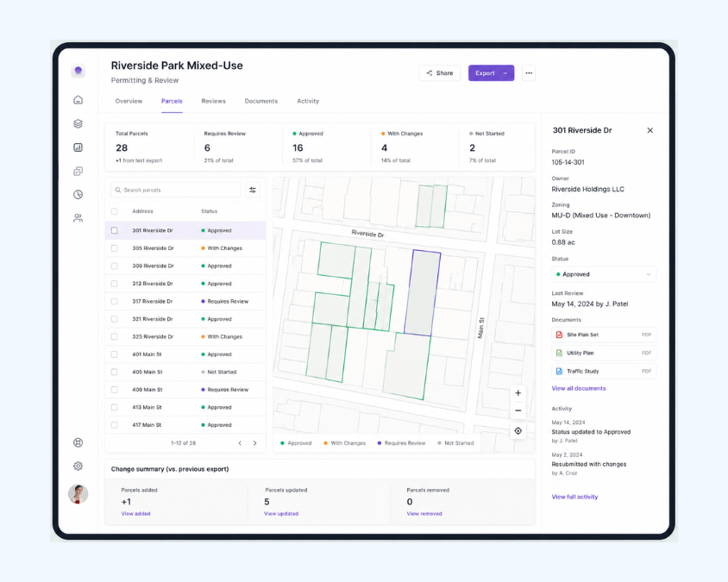The height and width of the screenshot is (582, 728).
Task: Zoom out on the map with minus button
Action: 518,410
